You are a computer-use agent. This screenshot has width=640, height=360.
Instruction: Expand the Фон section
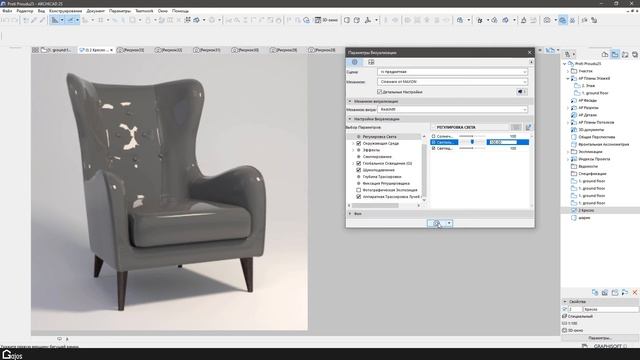click(x=350, y=213)
